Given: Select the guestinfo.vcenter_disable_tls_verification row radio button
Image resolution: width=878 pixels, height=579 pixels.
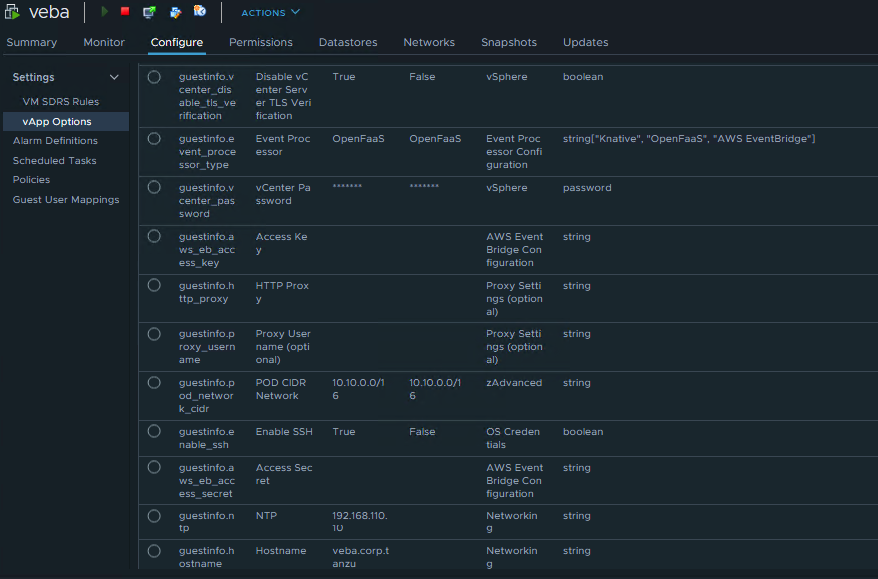Looking at the screenshot, I should pos(154,77).
